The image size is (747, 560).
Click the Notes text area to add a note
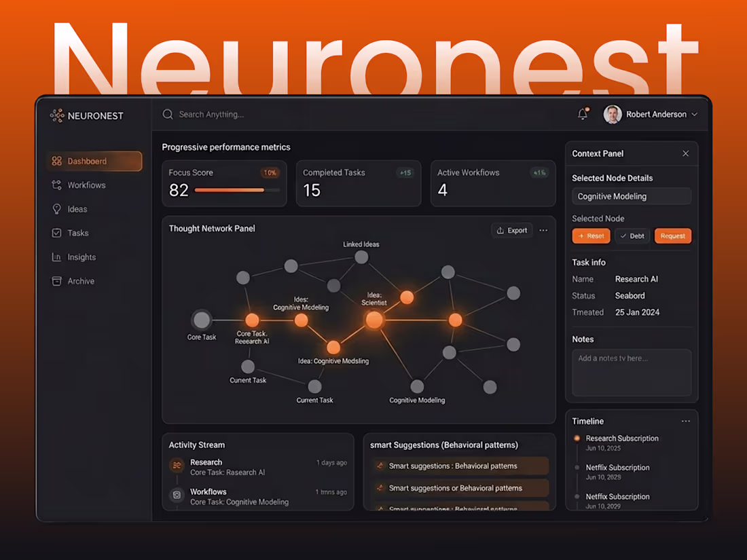point(632,372)
